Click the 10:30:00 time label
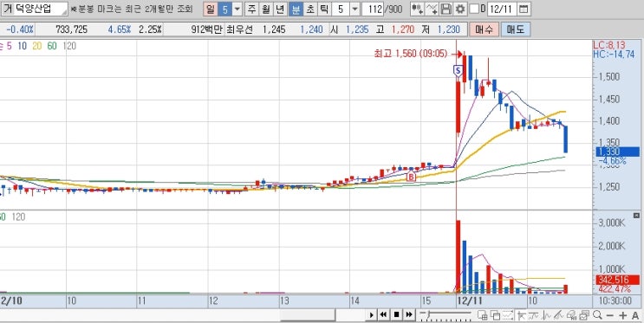Screen dimensions: 644x323 click(616, 301)
